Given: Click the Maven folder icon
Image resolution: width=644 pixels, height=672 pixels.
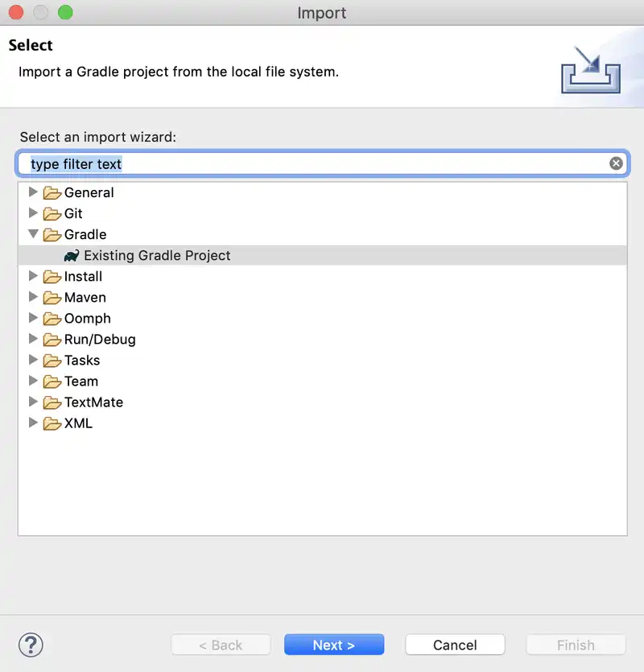Looking at the screenshot, I should tap(52, 298).
